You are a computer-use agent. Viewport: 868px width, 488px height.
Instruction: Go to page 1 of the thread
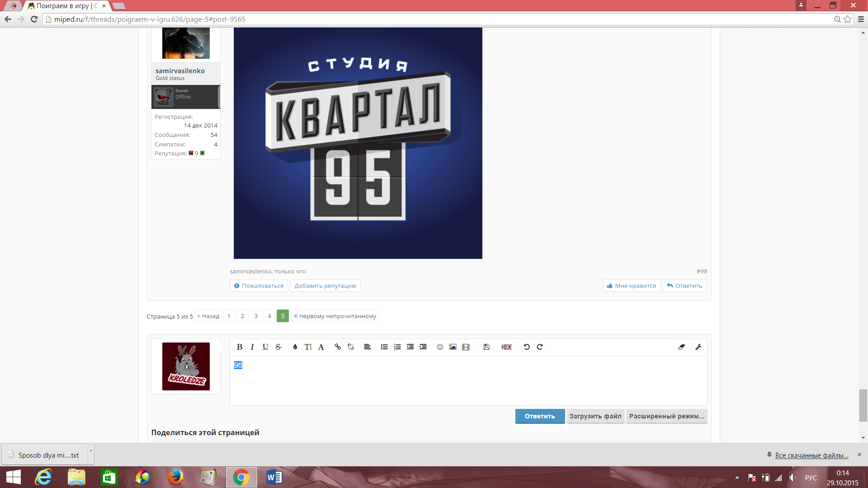[x=229, y=316]
